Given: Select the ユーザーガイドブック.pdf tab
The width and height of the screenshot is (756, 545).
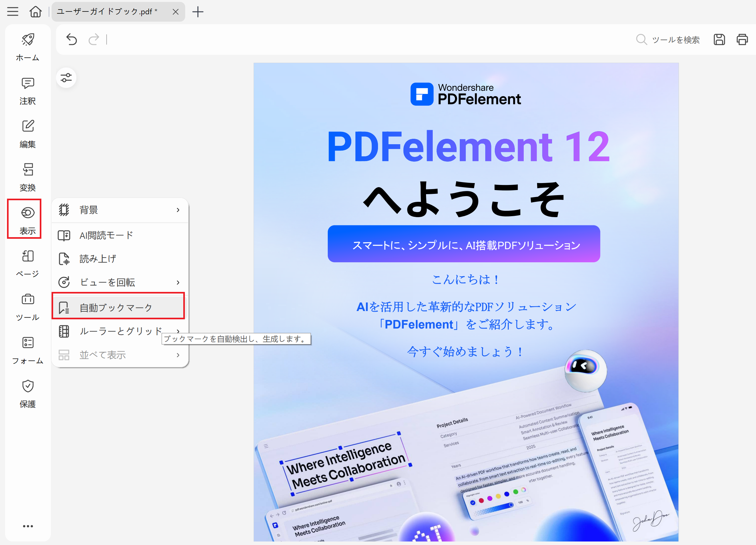Looking at the screenshot, I should tap(118, 12).
